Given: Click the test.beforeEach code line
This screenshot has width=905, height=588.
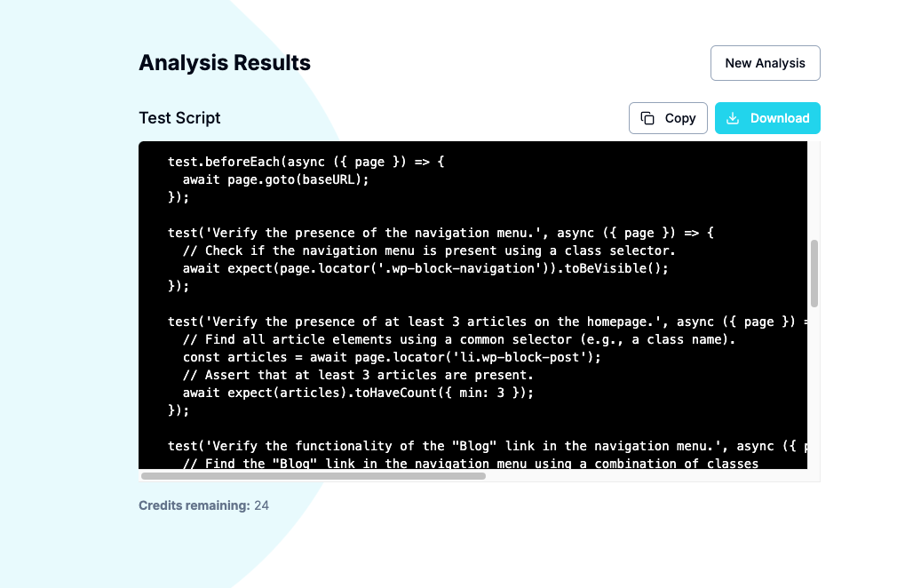Looking at the screenshot, I should (306, 163).
